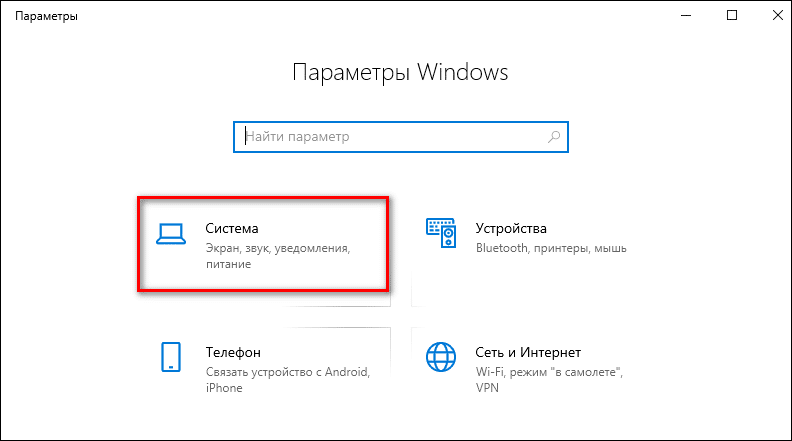Image resolution: width=792 pixels, height=441 pixels.
Task: Maximize the Параметры window
Action: click(732, 16)
